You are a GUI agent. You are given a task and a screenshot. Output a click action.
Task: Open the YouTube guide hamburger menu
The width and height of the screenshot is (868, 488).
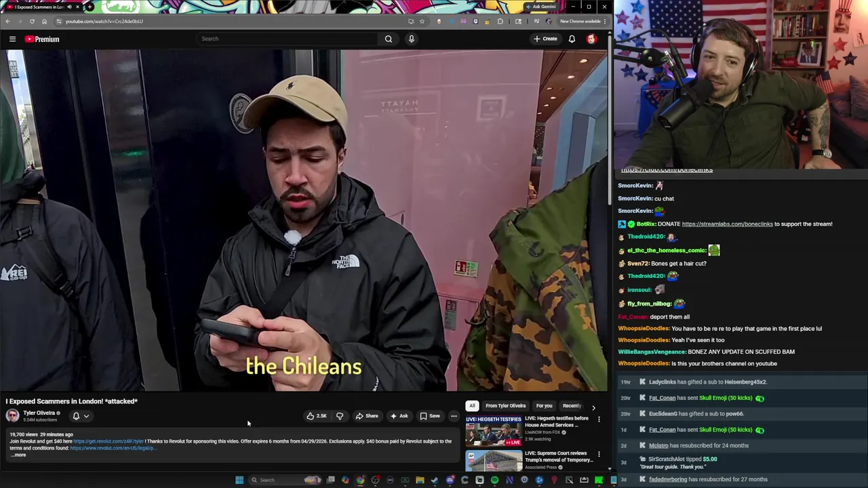click(x=12, y=39)
